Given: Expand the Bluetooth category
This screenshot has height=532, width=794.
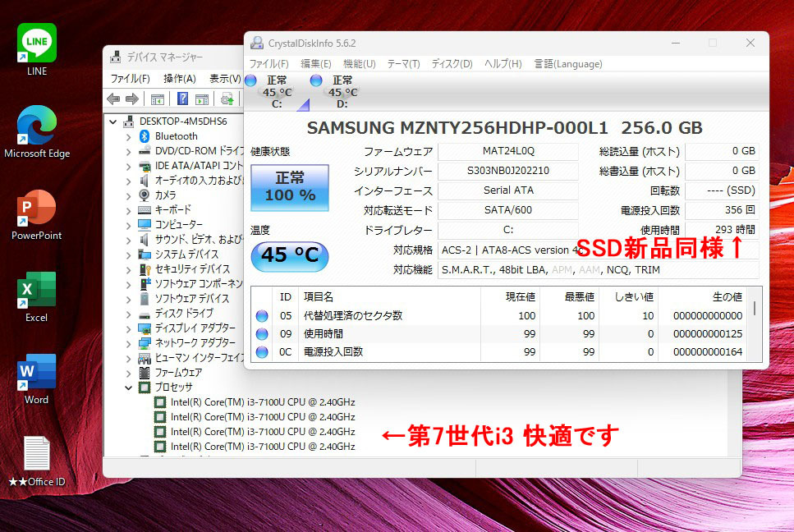Looking at the screenshot, I should [128, 136].
